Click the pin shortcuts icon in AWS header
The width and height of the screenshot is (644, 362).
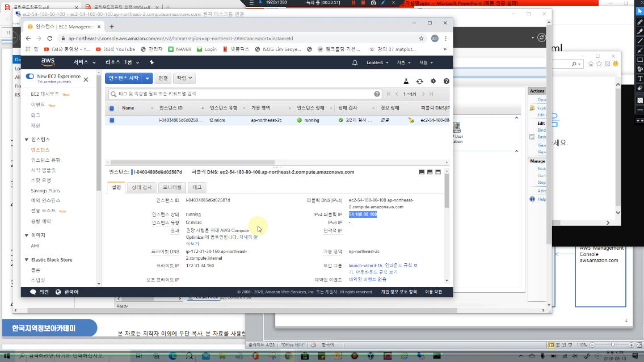[151, 62]
